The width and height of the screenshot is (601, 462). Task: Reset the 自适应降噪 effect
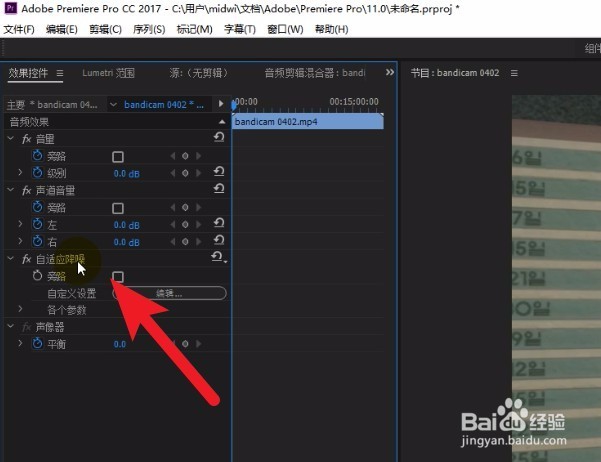tap(218, 257)
